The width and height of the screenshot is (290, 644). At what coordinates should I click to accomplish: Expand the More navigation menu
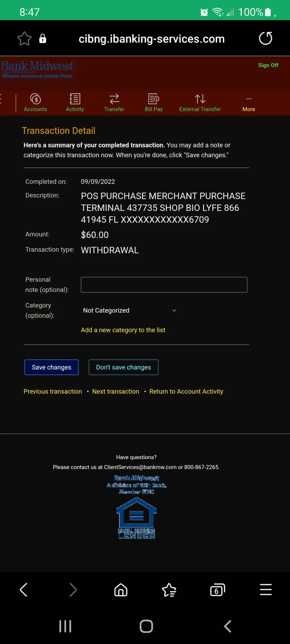249,103
